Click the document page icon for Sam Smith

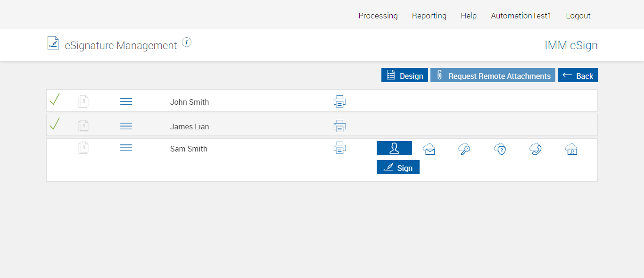(x=83, y=148)
